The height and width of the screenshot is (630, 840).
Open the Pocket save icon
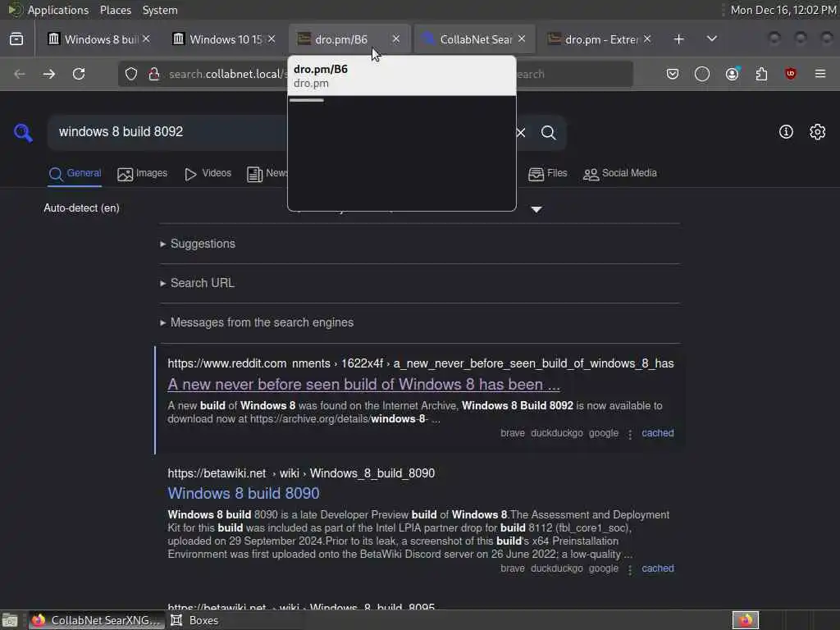673,74
